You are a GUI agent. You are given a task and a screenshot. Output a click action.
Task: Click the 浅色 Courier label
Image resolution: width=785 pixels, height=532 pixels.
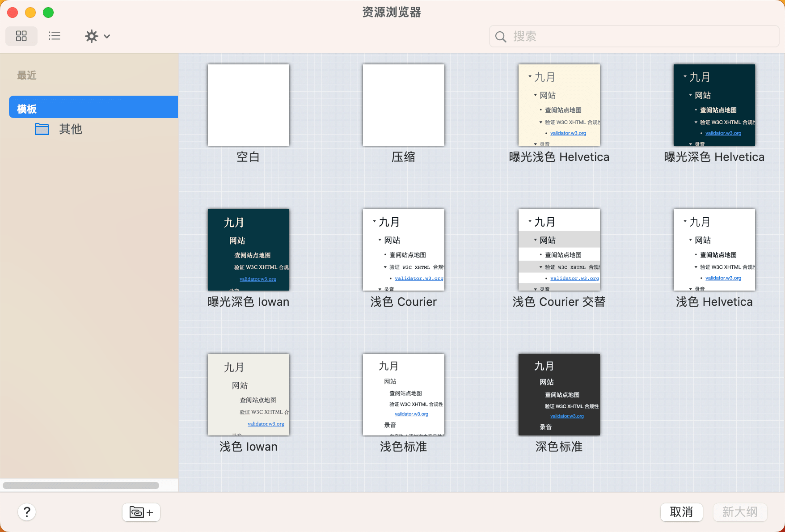(x=404, y=302)
